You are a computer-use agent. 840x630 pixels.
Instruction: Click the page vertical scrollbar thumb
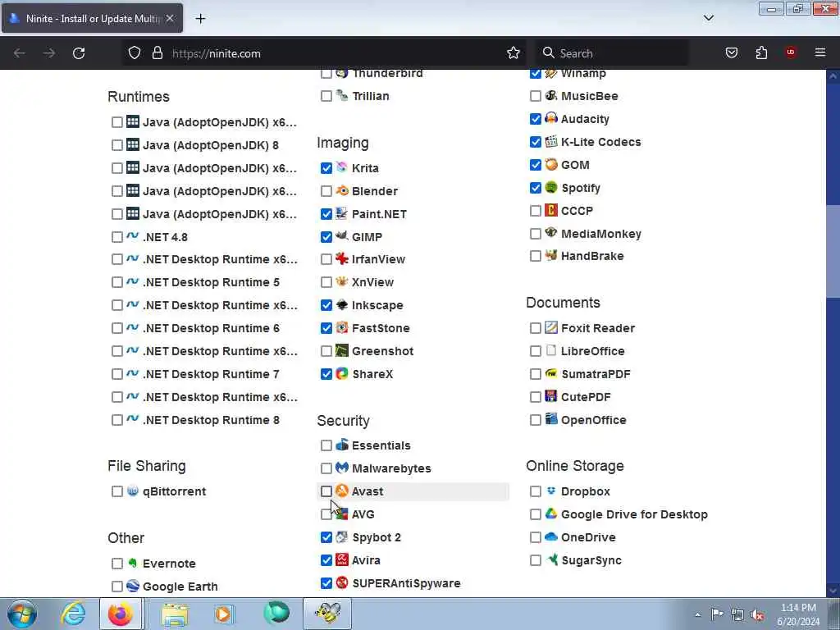click(x=833, y=249)
